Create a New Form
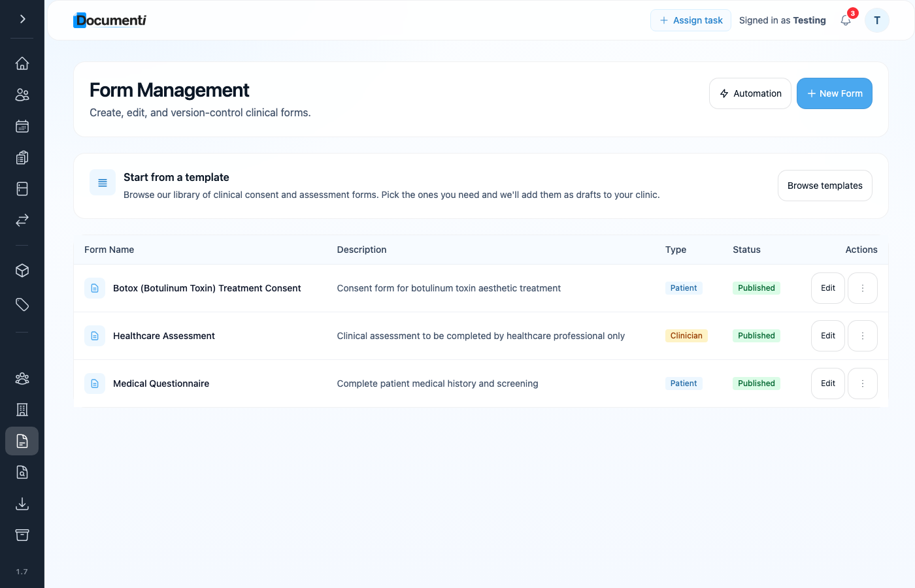The width and height of the screenshot is (915, 588). [835, 93]
